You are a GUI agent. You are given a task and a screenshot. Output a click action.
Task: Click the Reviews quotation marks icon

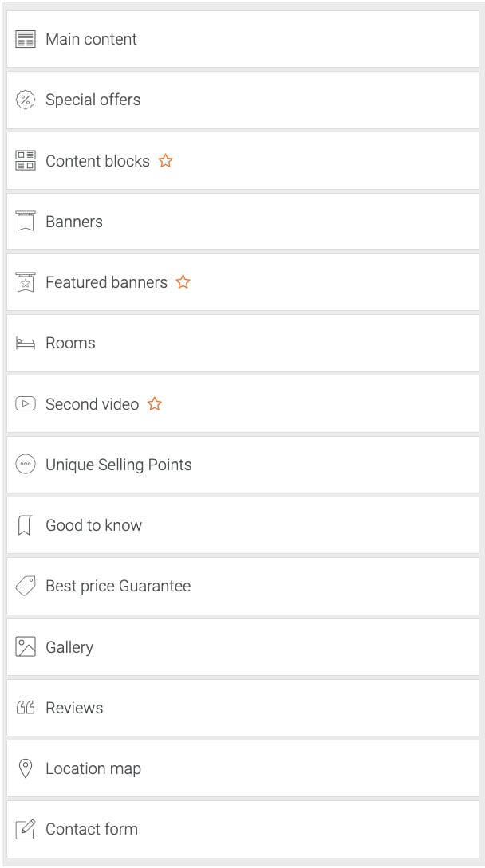[x=26, y=708]
